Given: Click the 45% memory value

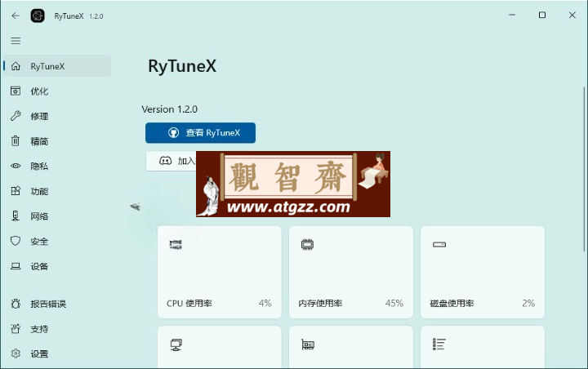Looking at the screenshot, I should (394, 304).
